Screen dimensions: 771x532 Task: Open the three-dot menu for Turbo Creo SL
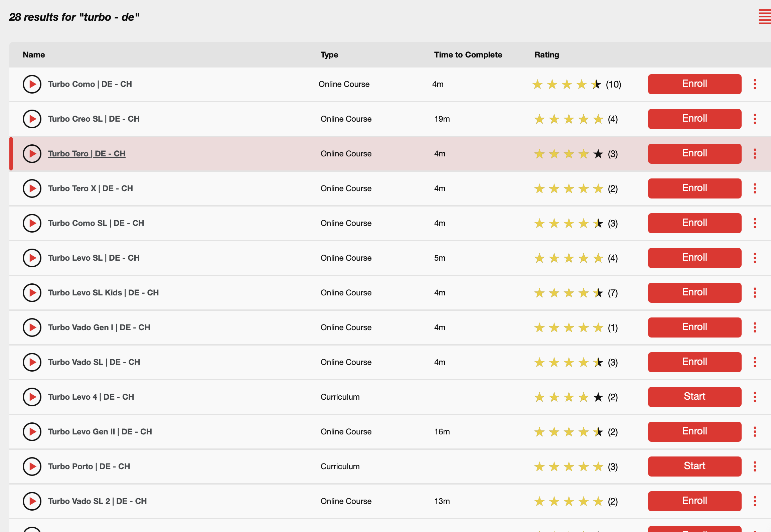coord(755,119)
